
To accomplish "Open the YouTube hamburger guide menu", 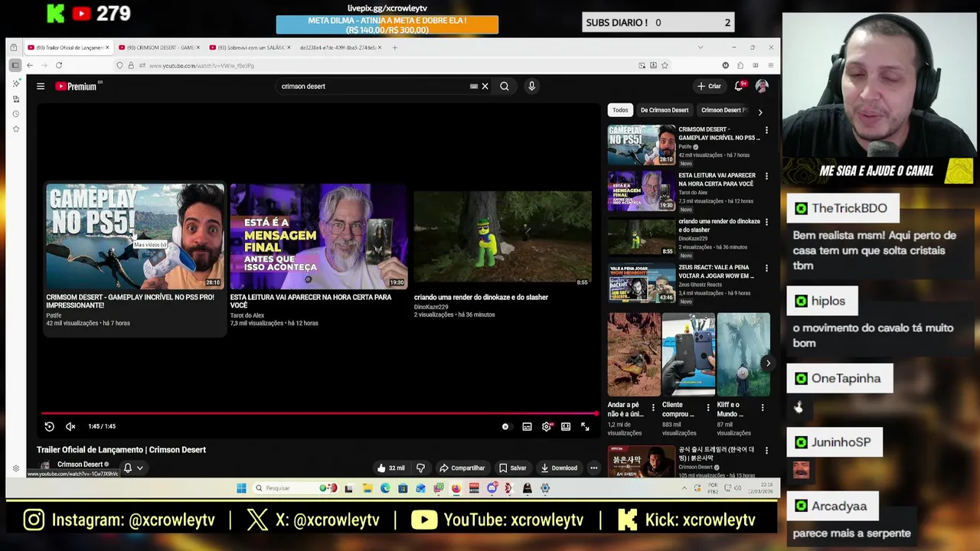I will point(41,86).
